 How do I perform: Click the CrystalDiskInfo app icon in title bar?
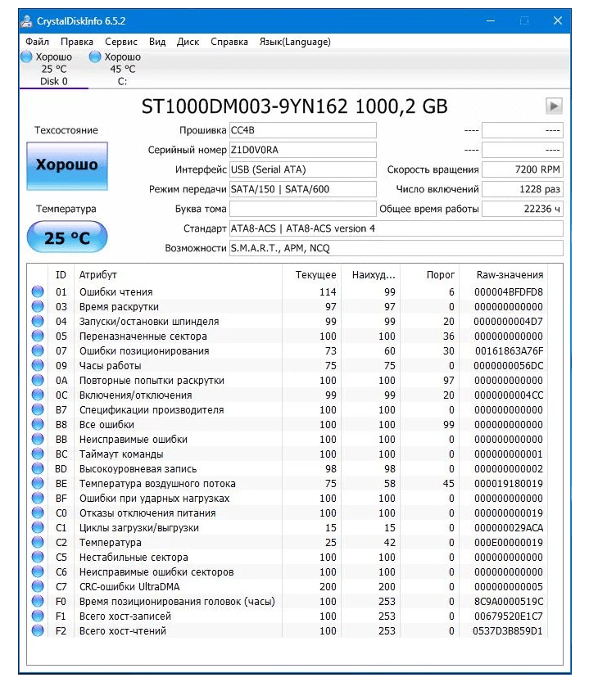point(27,21)
